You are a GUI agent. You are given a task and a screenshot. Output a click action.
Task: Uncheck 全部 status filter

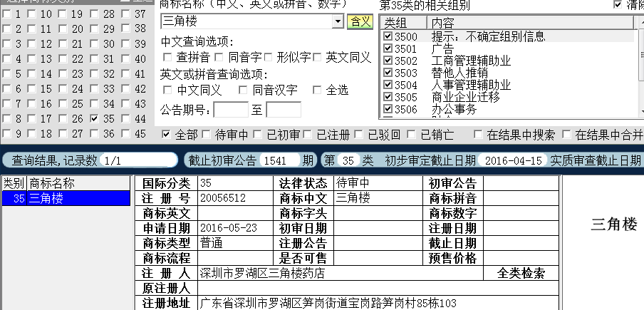click(166, 134)
